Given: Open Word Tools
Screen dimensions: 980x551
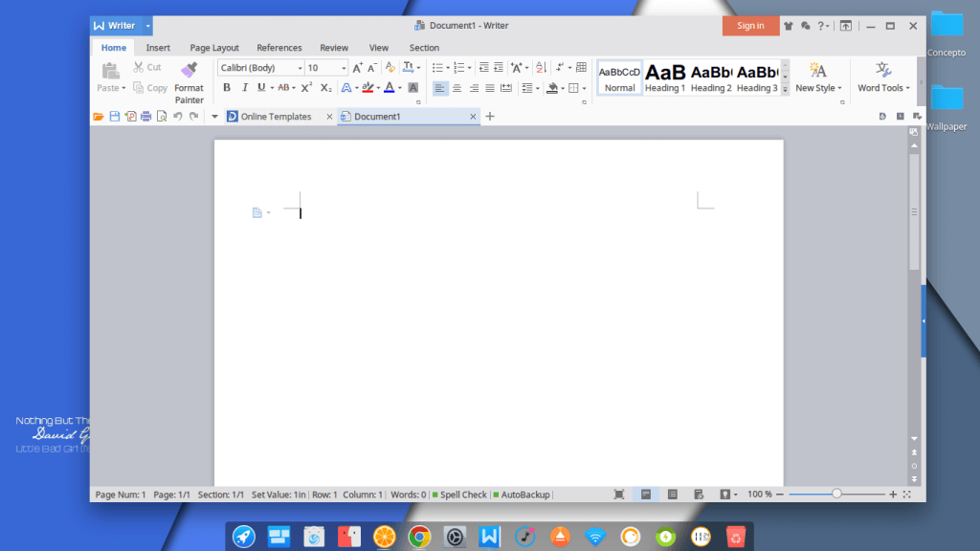Looking at the screenshot, I should coord(883,78).
